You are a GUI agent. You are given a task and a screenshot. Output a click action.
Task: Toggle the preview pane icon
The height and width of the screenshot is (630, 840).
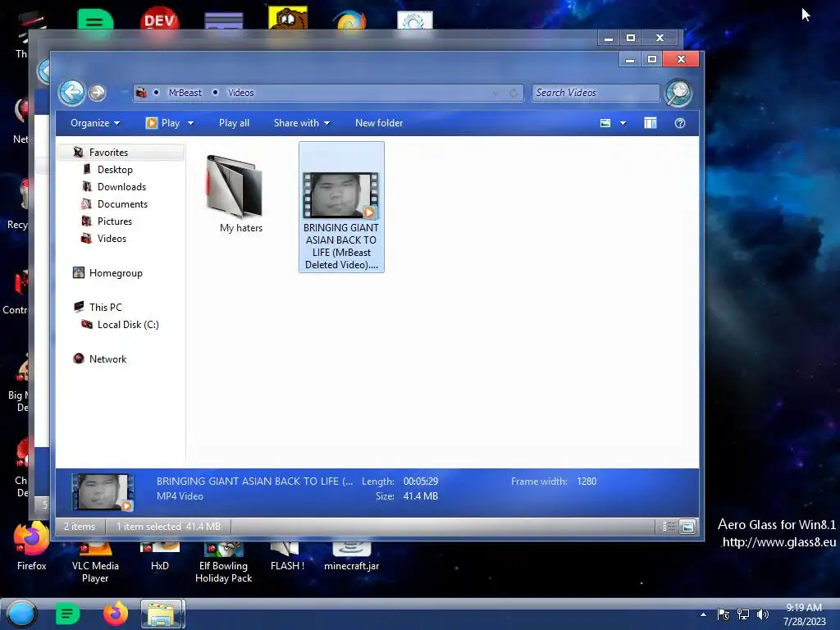click(x=651, y=123)
